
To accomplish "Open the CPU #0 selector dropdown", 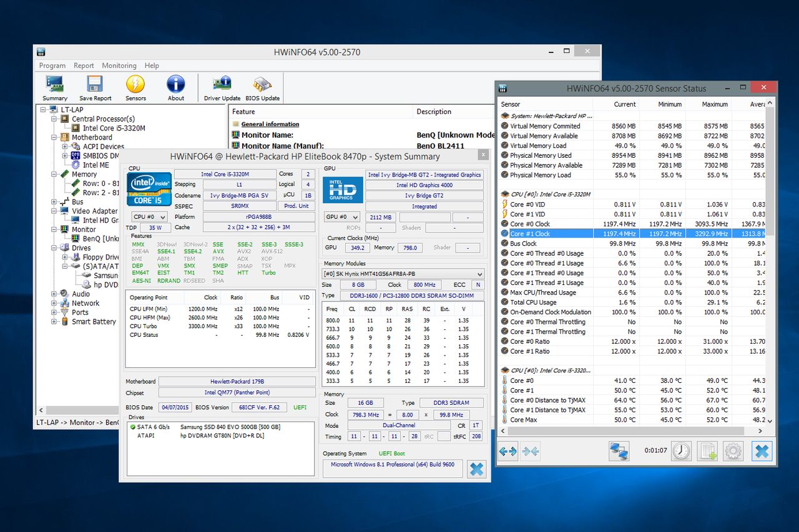I will [149, 217].
